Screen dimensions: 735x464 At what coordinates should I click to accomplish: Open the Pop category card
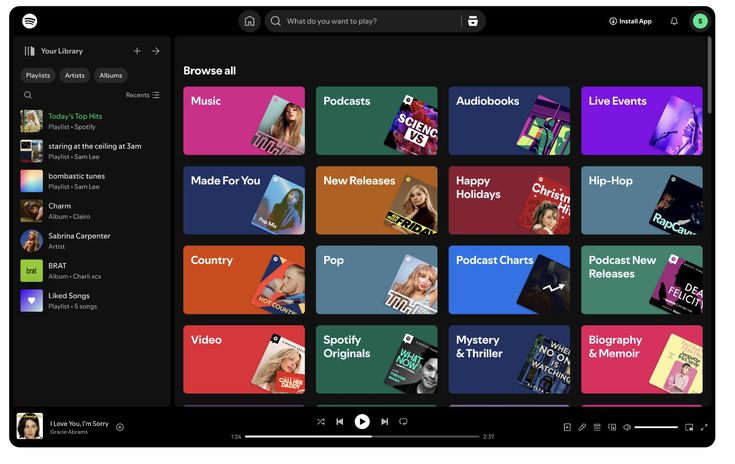(x=376, y=280)
